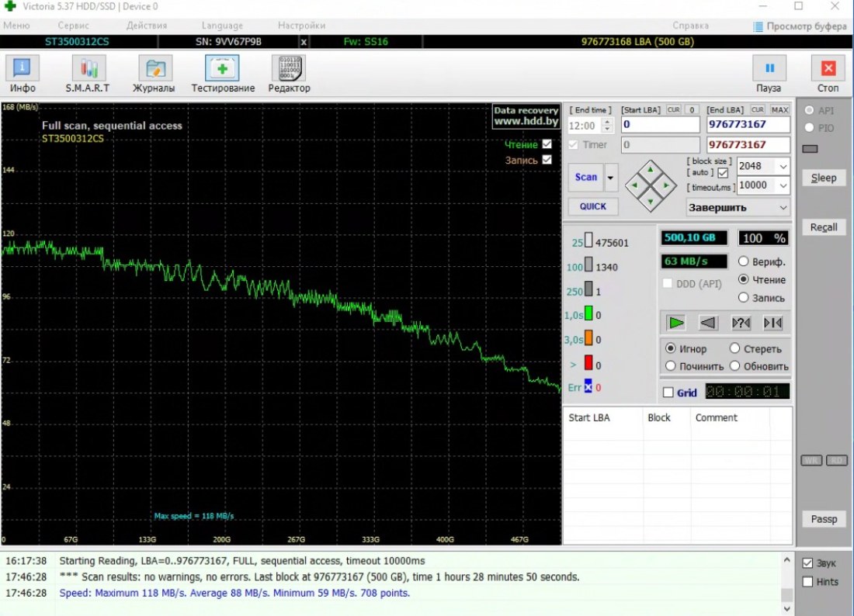Expand the Завершить end-action dropdown

[x=783, y=208]
